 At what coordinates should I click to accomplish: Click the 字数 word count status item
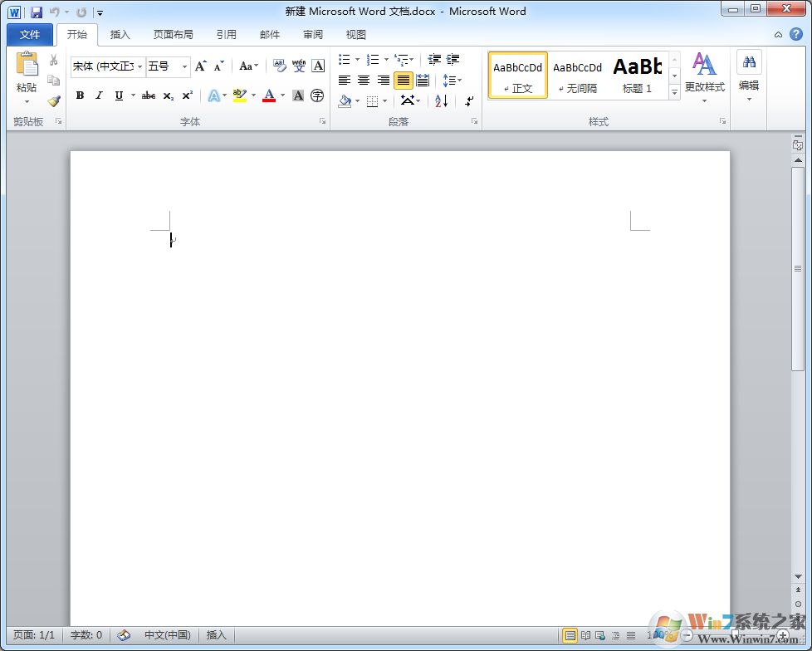tap(86, 635)
